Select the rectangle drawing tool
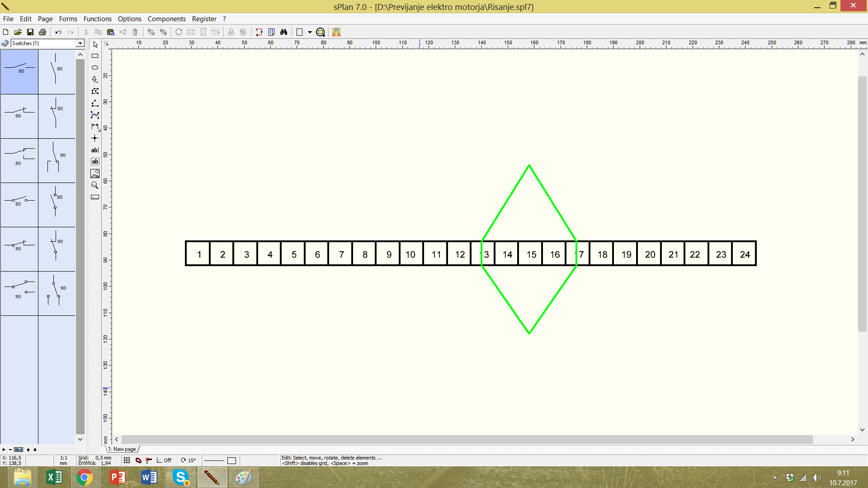Viewport: 868px width, 488px height. click(x=95, y=56)
